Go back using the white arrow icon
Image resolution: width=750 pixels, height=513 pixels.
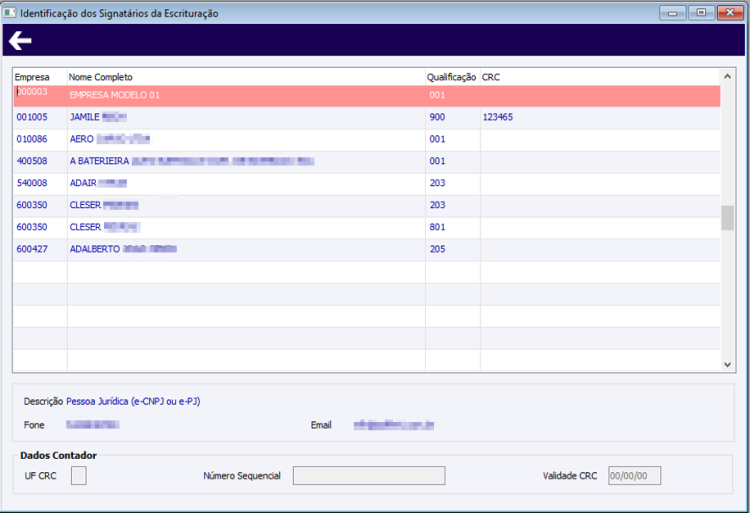pyautogui.click(x=20, y=40)
